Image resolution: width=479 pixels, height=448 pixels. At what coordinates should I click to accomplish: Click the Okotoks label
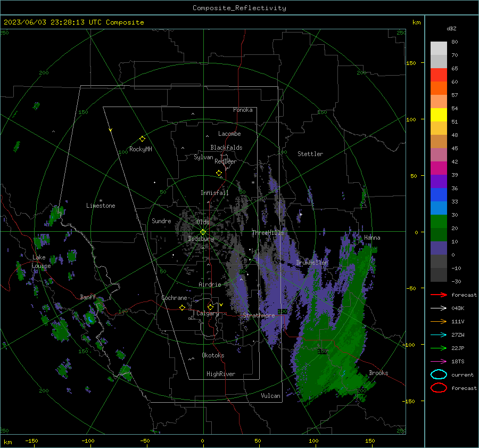(x=213, y=355)
